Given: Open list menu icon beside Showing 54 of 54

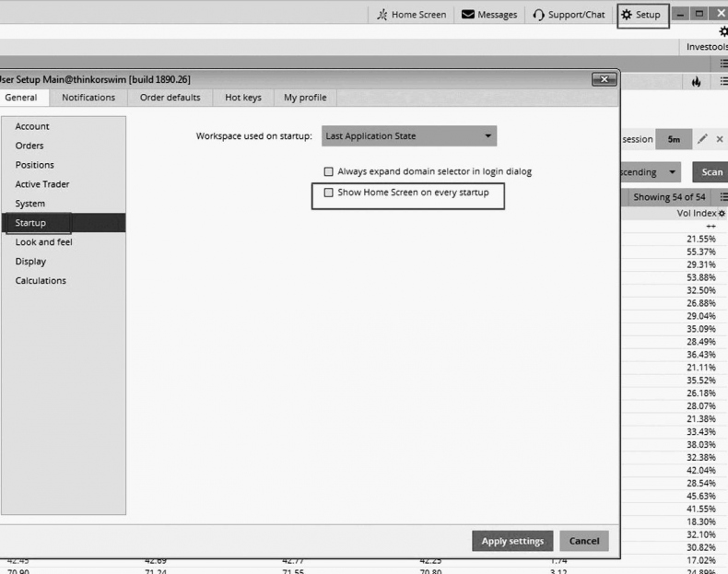Looking at the screenshot, I should pyautogui.click(x=722, y=197).
